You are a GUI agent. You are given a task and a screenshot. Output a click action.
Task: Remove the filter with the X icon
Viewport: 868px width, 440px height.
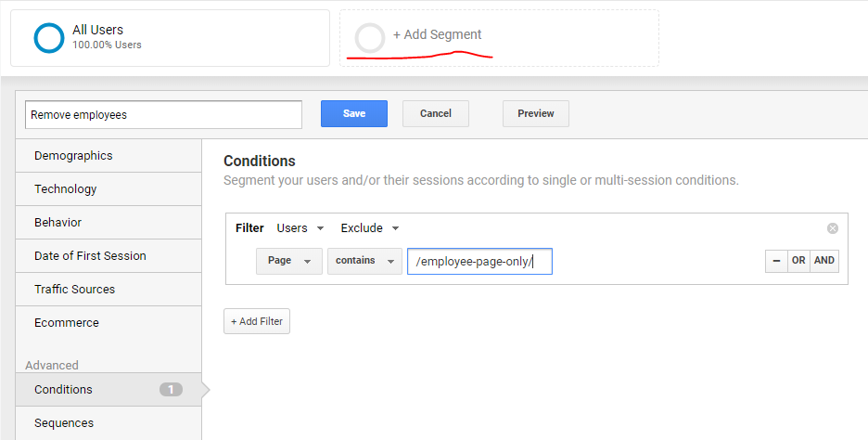click(833, 228)
